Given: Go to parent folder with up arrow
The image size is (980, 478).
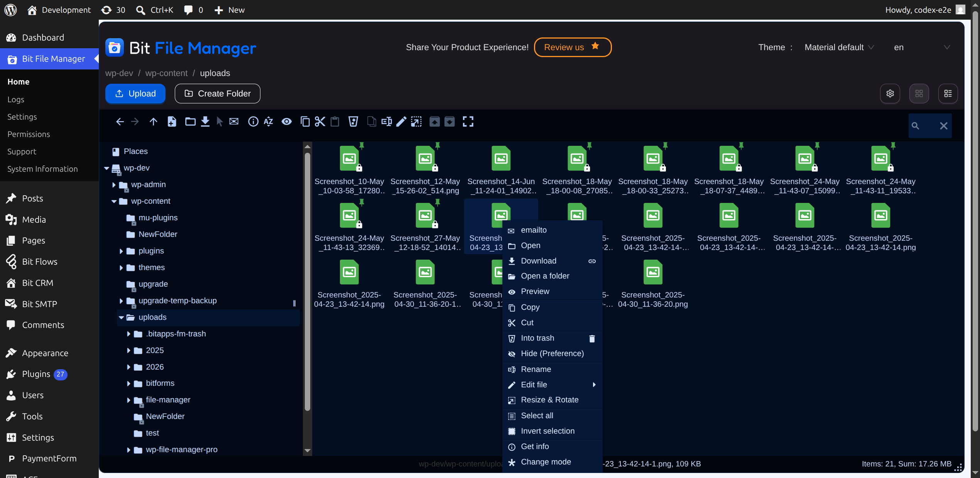Looking at the screenshot, I should click(154, 122).
